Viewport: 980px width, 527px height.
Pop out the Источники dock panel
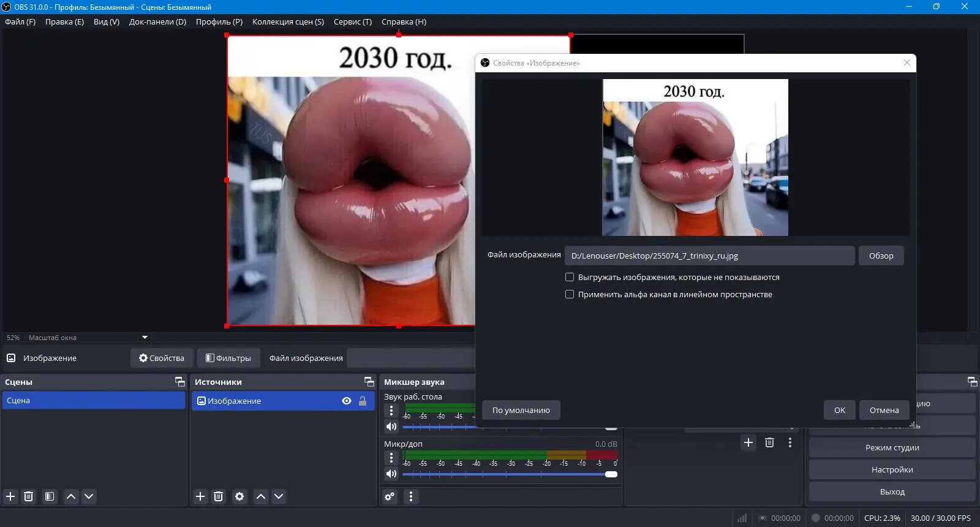[x=369, y=382]
